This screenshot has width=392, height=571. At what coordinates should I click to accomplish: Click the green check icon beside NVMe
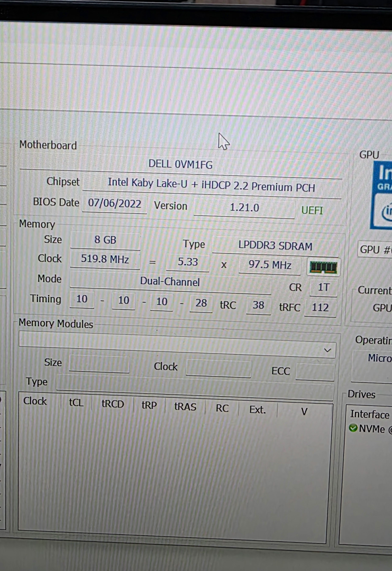353,428
